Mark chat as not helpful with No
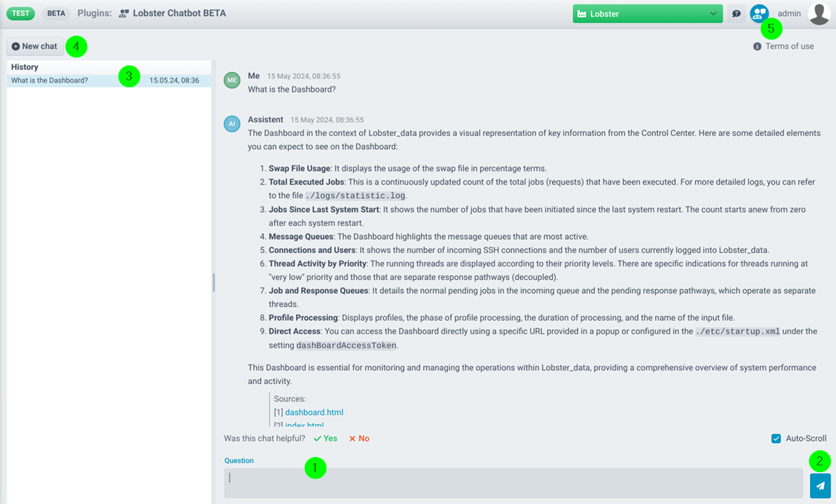Screen dimensions: 836x504 point(359,438)
